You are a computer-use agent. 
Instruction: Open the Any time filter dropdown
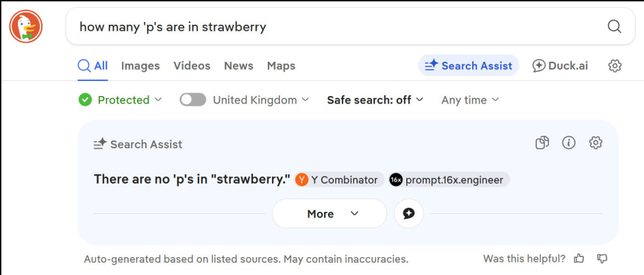click(470, 100)
